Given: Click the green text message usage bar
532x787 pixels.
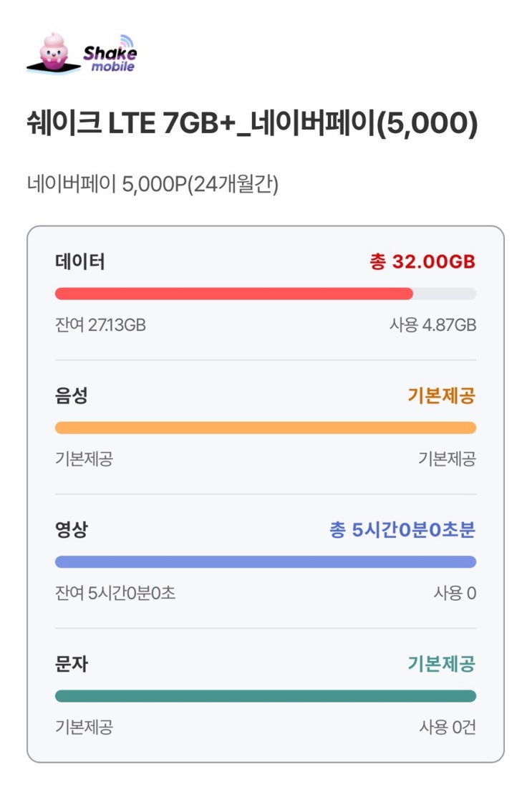Looking at the screenshot, I should (x=265, y=696).
